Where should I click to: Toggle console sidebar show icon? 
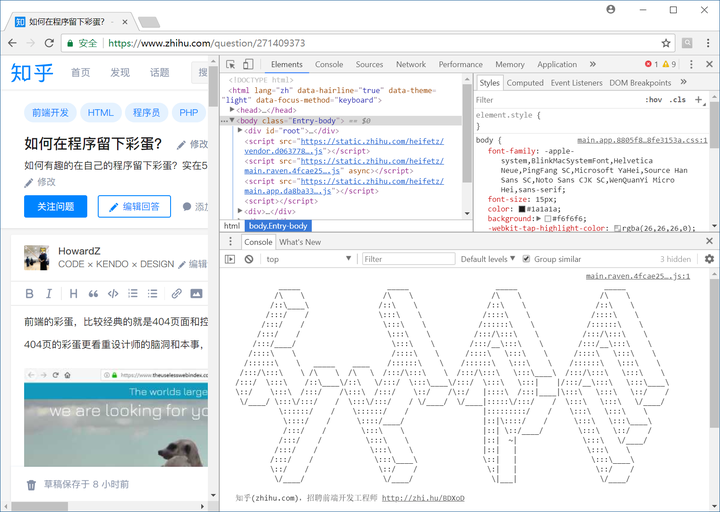point(230,259)
